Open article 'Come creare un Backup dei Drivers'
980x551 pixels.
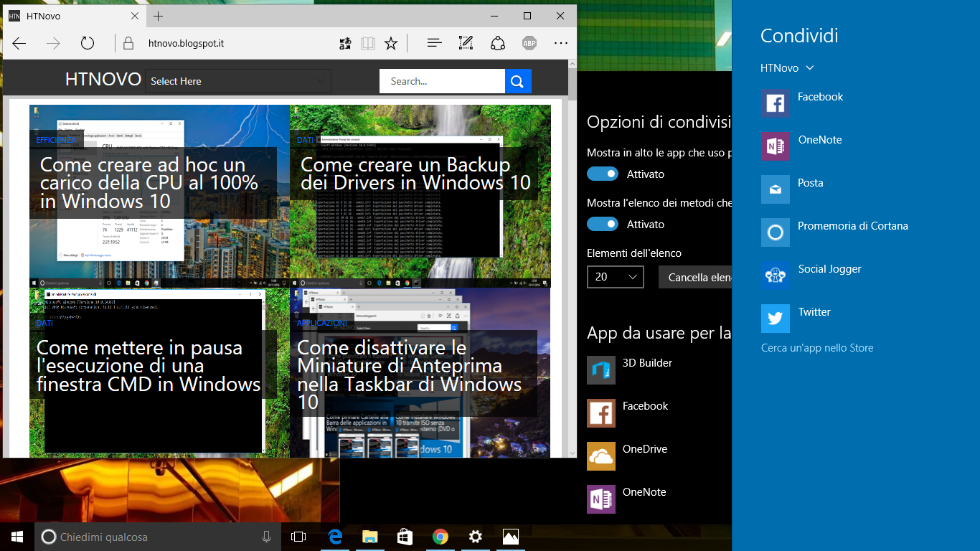(x=415, y=174)
